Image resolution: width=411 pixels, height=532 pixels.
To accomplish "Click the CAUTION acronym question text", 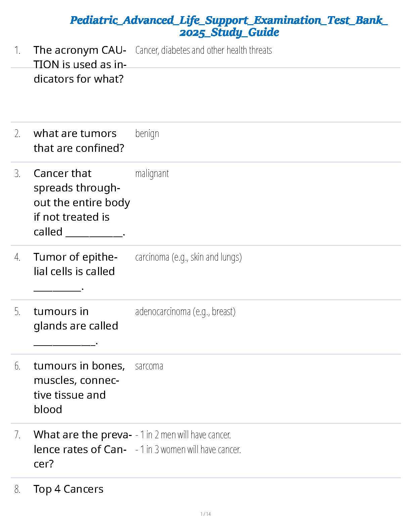I will point(80,64).
